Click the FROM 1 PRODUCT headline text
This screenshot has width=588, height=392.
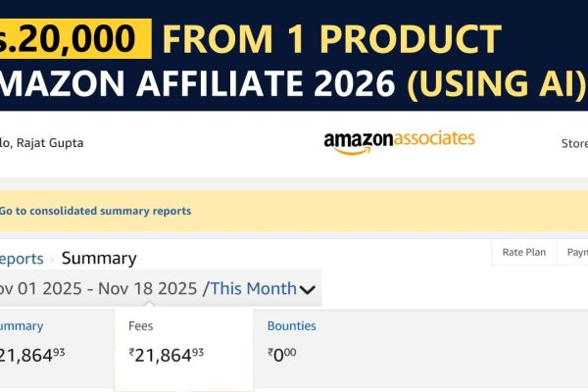331,38
